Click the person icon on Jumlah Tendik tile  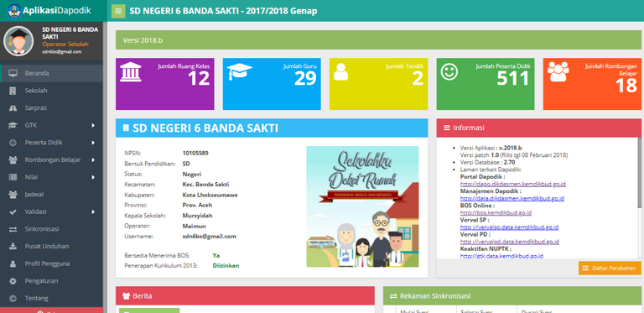[x=341, y=71]
